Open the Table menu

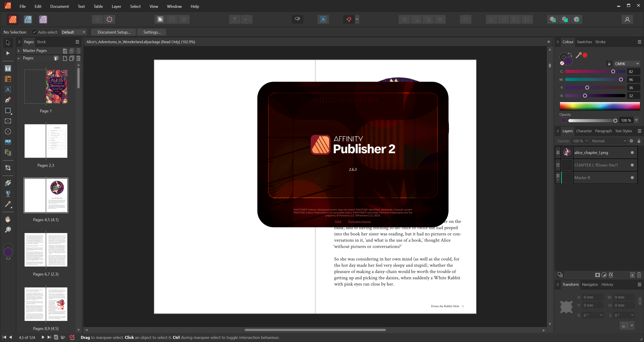point(98,6)
